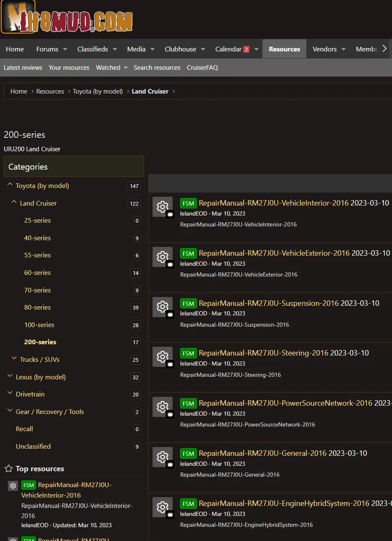This screenshot has width=392, height=541.
Task: Open the Media dropdown arrow
Action: [x=153, y=49]
